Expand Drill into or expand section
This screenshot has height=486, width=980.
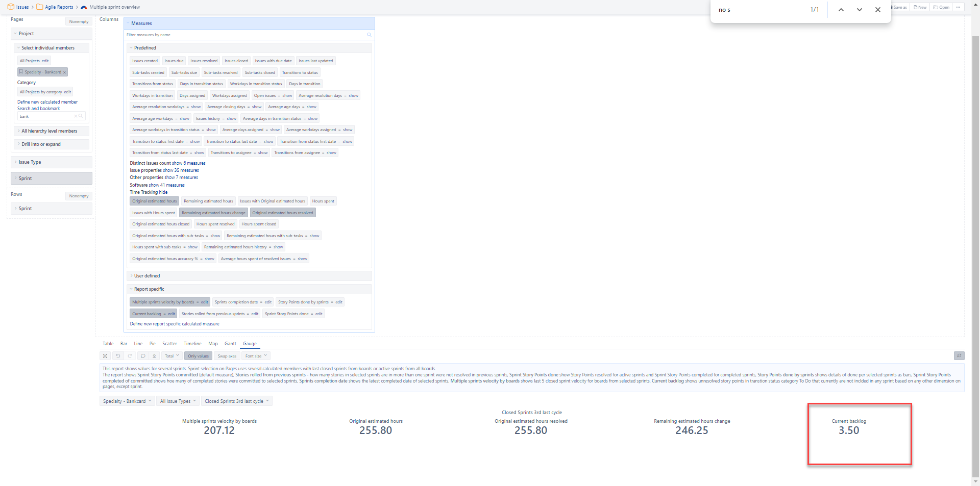click(x=52, y=144)
